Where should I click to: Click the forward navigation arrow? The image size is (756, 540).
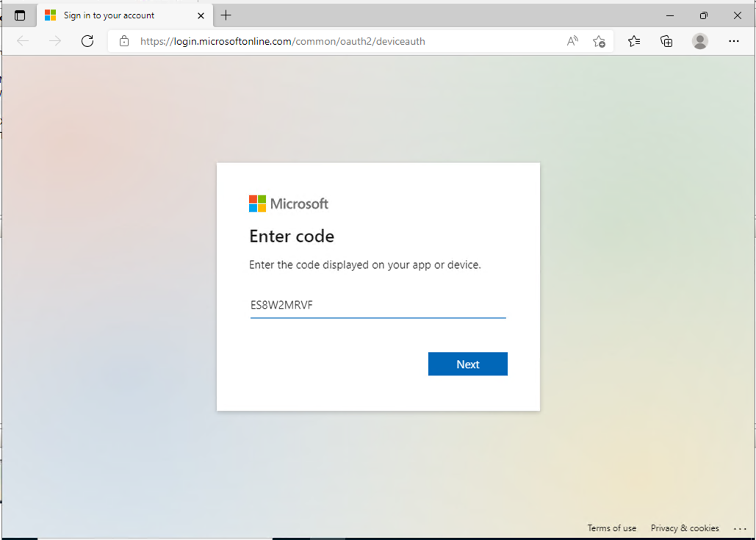pos(55,41)
